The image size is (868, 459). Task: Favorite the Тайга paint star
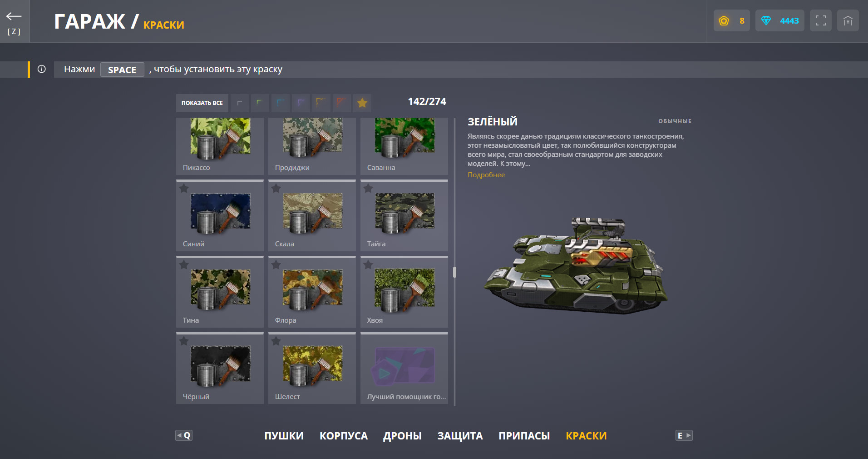(x=368, y=188)
